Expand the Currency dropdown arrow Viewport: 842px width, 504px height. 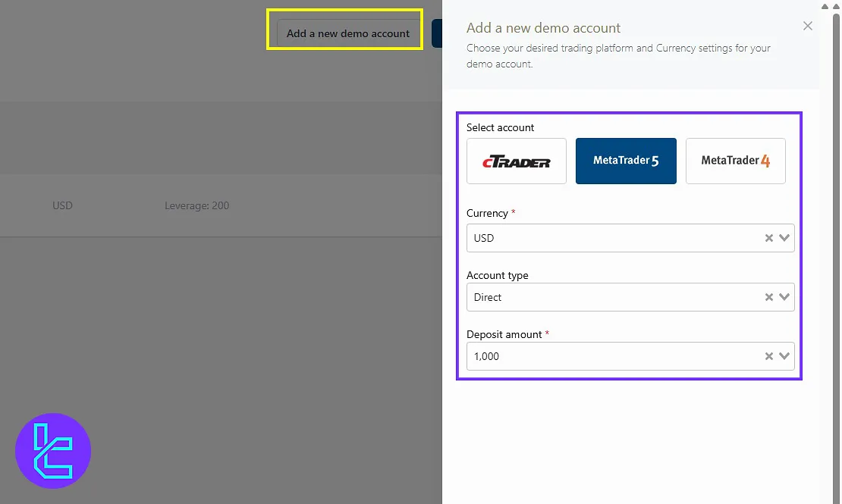pyautogui.click(x=784, y=238)
